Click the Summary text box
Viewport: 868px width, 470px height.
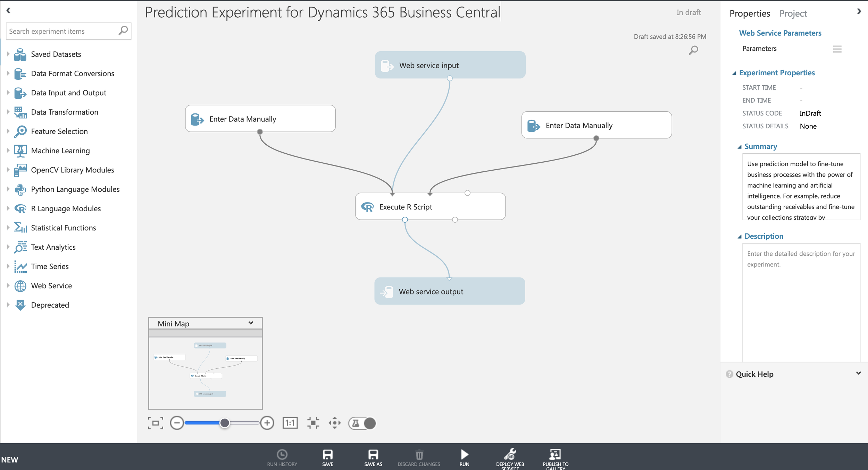801,187
